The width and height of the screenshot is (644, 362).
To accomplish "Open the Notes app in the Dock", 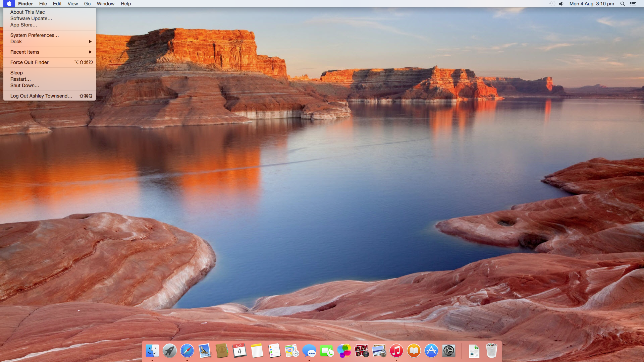I will 257,351.
